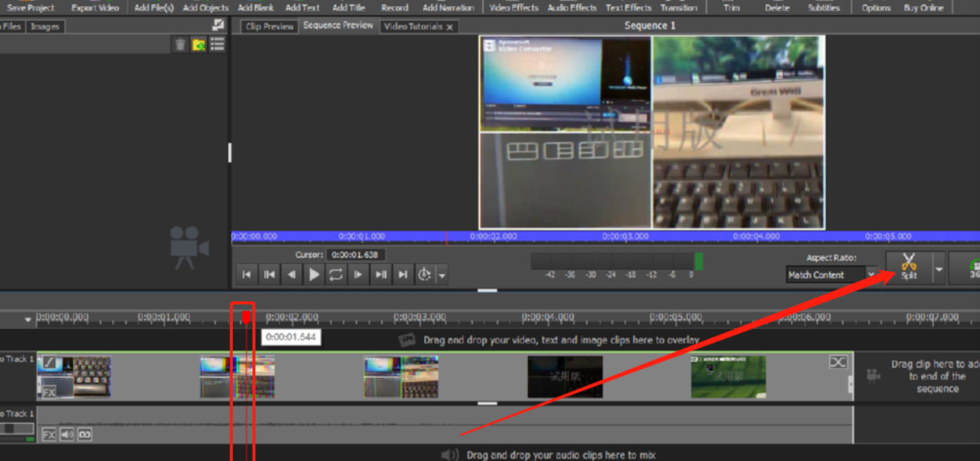The image size is (980, 461).
Task: Delete selected item with trash bin icon
Action: pyautogui.click(x=180, y=45)
